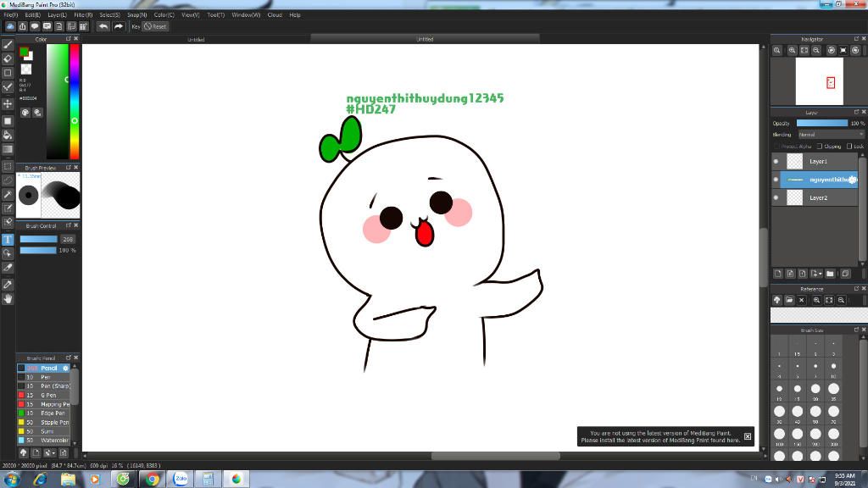
Task: Select the Text tool
Action: tap(8, 240)
